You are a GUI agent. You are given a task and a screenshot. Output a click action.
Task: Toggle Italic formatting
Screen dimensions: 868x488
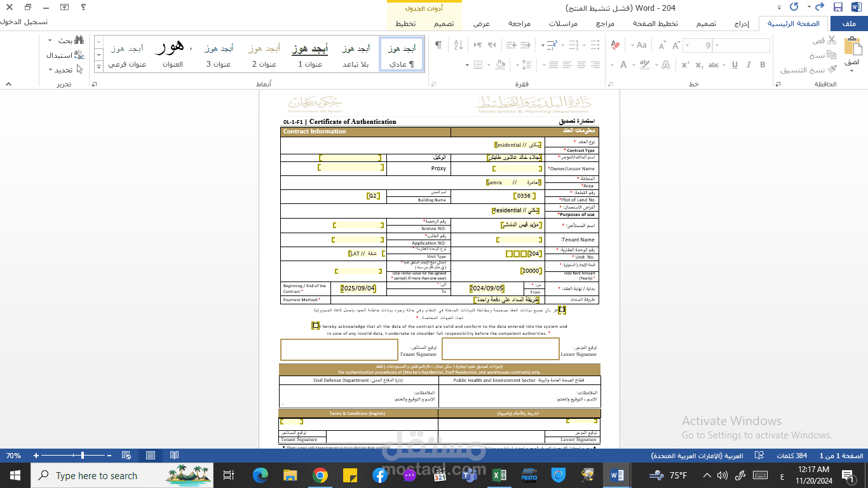(749, 65)
